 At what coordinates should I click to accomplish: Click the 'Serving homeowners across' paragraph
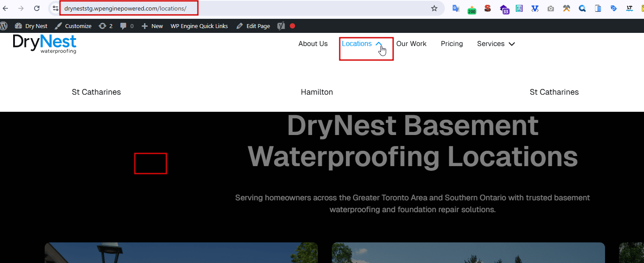412,203
